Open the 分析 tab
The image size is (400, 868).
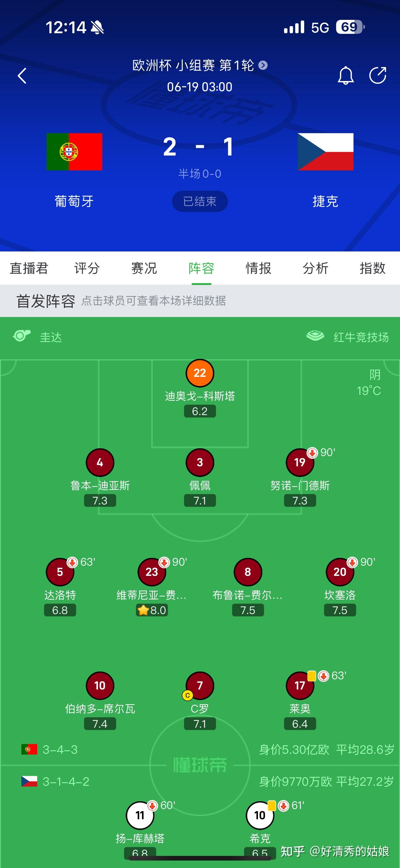[x=315, y=269]
